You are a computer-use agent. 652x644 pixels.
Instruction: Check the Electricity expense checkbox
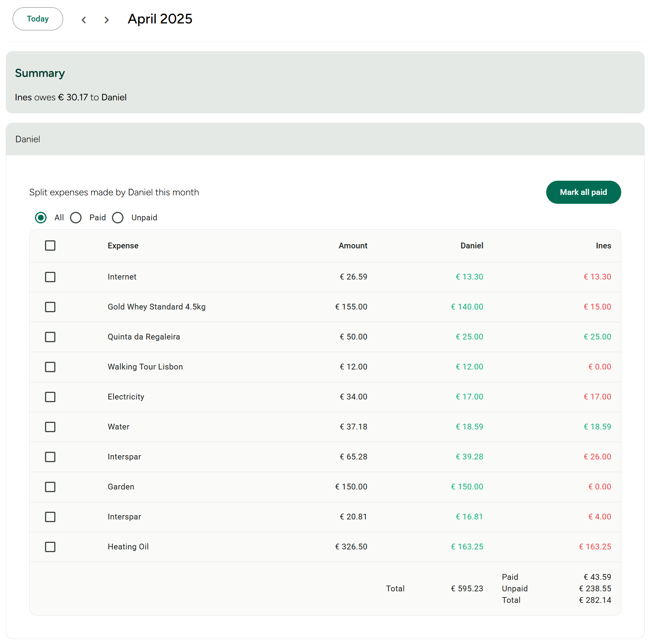(50, 397)
